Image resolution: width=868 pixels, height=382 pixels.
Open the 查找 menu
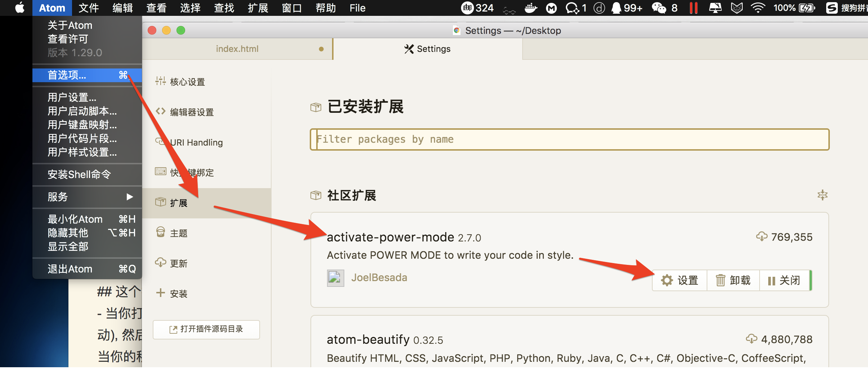coord(224,8)
